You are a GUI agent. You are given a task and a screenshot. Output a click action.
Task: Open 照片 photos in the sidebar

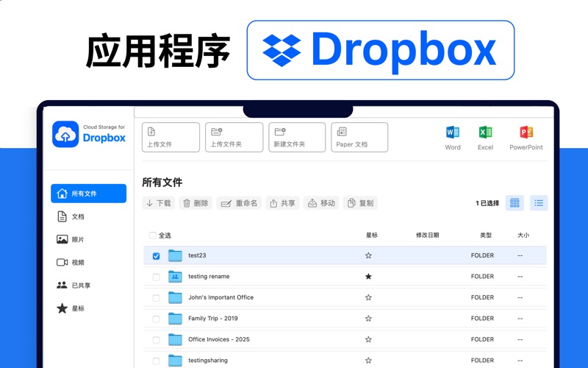[x=71, y=239]
